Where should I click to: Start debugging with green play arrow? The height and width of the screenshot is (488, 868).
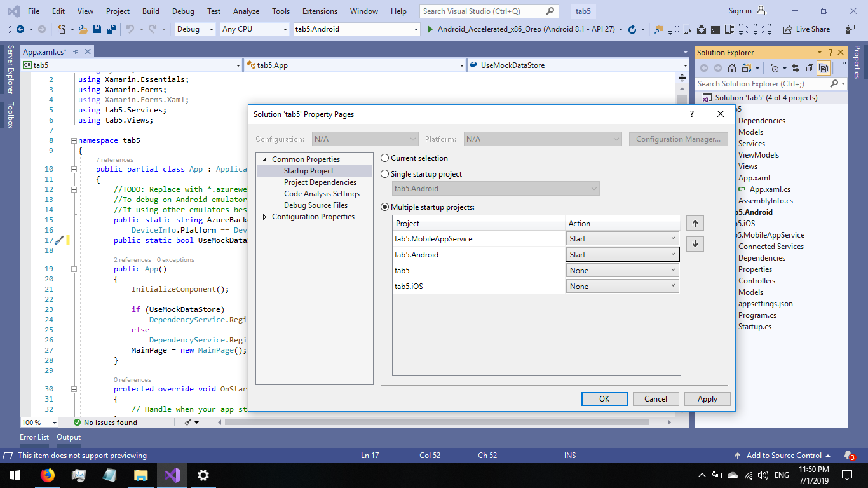(x=430, y=29)
